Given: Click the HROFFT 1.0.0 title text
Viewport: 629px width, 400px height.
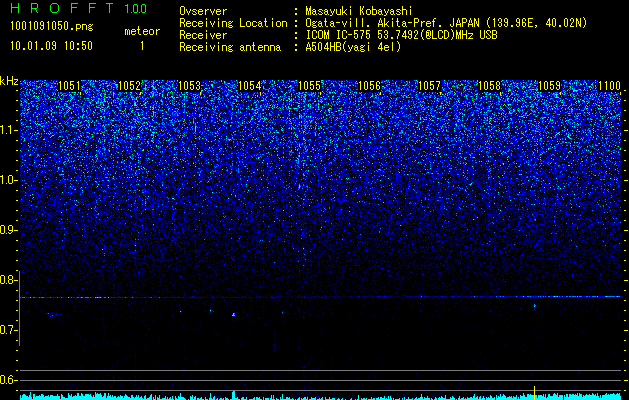Looking at the screenshot, I should click(79, 8).
